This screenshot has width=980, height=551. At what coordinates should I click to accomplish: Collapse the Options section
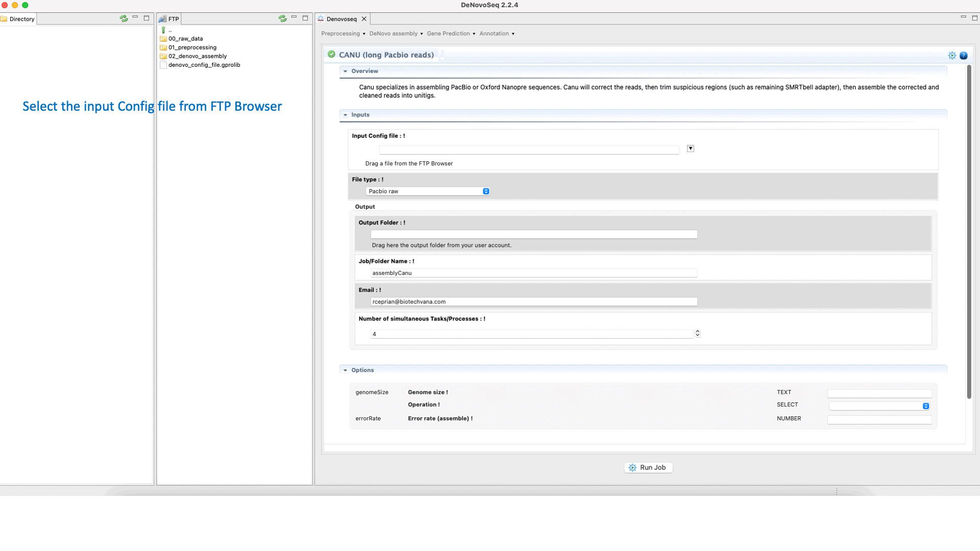pos(346,370)
